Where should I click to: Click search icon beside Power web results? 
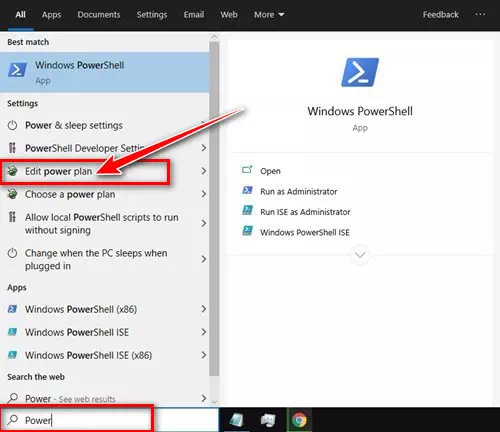pos(13,398)
